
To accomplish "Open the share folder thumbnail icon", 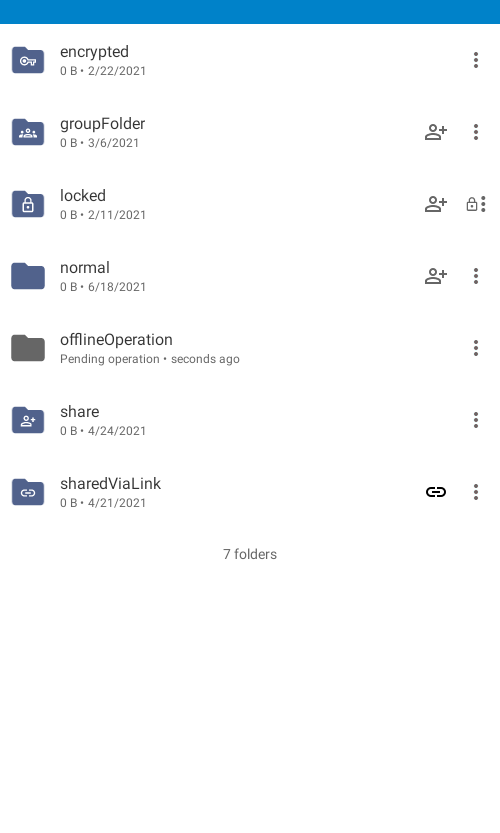I will (28, 420).
